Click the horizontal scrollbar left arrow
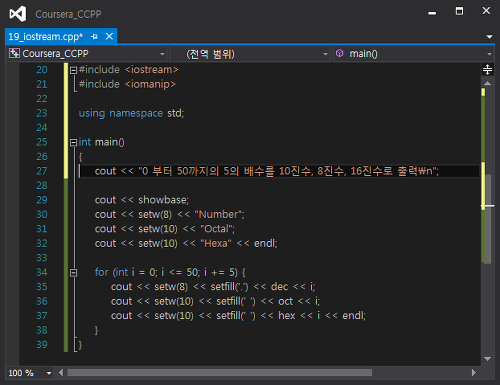The image size is (500, 385). [x=61, y=373]
